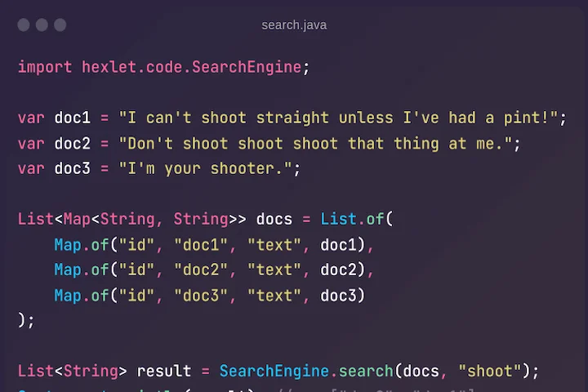Click the import keyword

coord(45,67)
